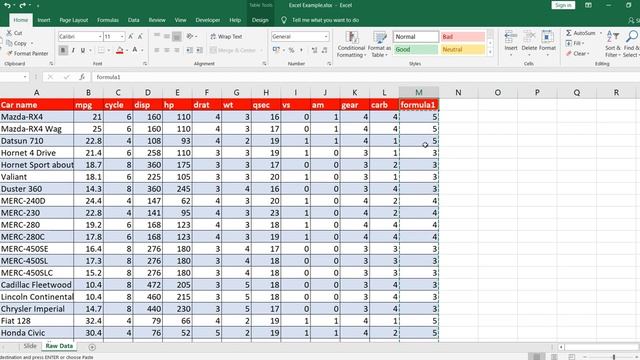Image resolution: width=640 pixels, height=360 pixels.
Task: Open the underline style dropdown arrow
Action: click(90, 50)
